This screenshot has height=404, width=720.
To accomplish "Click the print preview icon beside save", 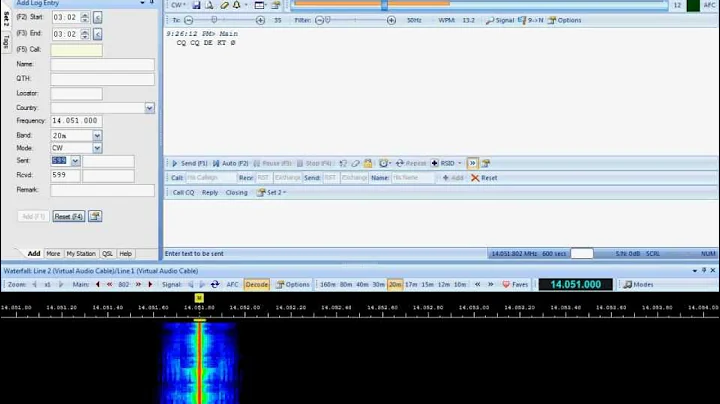I will [209, 5].
